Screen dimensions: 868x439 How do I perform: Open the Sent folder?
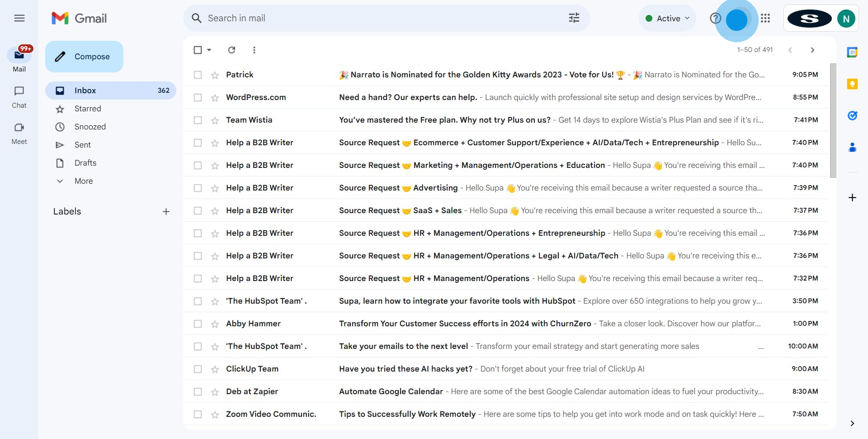[111, 145]
